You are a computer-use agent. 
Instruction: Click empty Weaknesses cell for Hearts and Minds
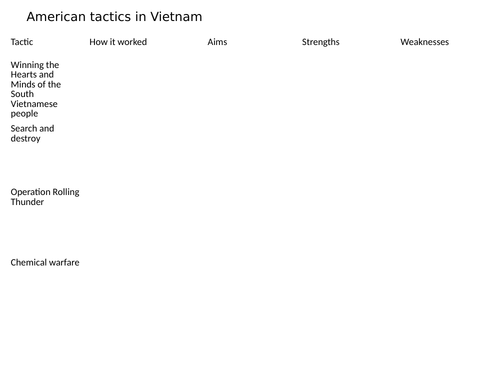coord(446,89)
